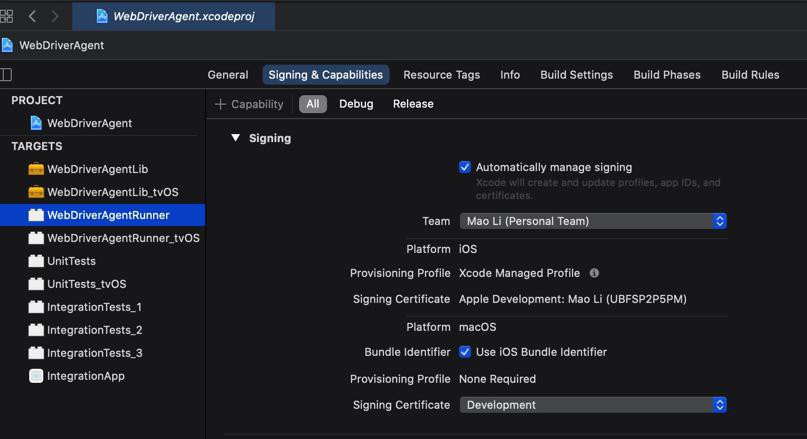This screenshot has height=439, width=807.
Task: Click the UnitTests_tvOS bundle icon
Action: coord(36,284)
